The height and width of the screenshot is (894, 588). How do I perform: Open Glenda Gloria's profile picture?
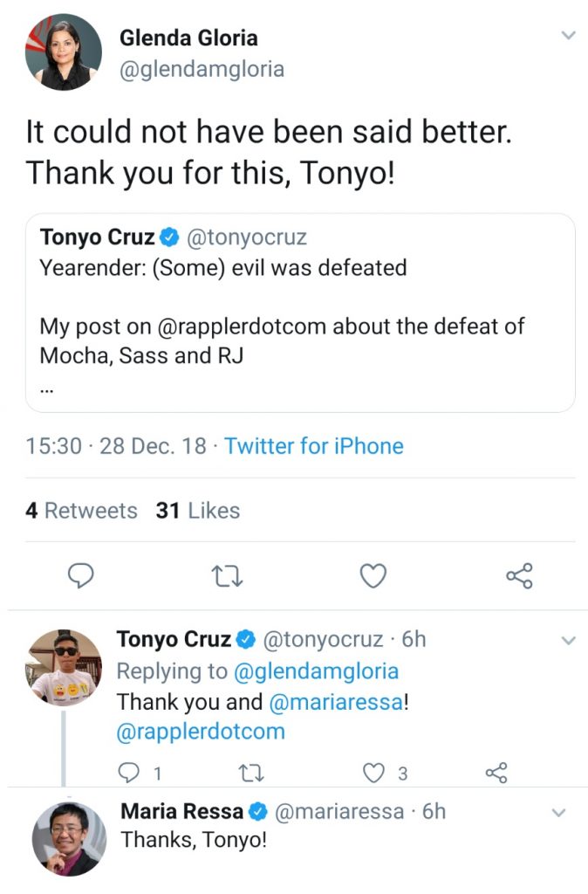pos(63,52)
